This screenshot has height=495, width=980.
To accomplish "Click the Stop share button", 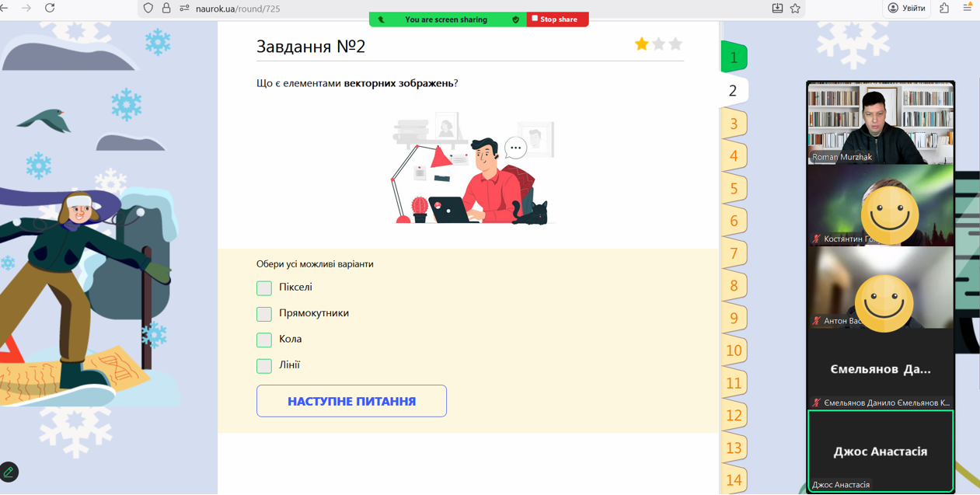I will click(x=558, y=19).
